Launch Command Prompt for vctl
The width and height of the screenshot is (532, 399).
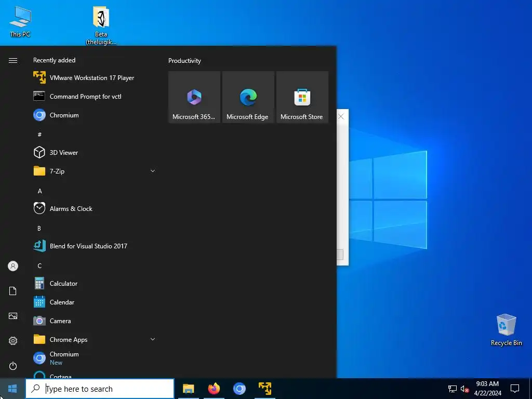(95, 96)
